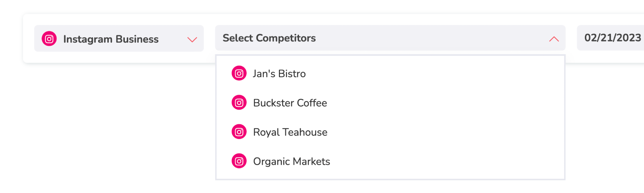The image size is (644, 193).
Task: Click the Instagram icon beside Royal Teahouse
Action: point(239,132)
